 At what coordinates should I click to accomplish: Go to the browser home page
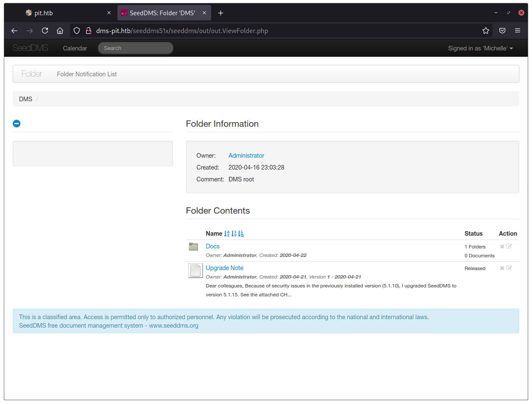(60, 31)
